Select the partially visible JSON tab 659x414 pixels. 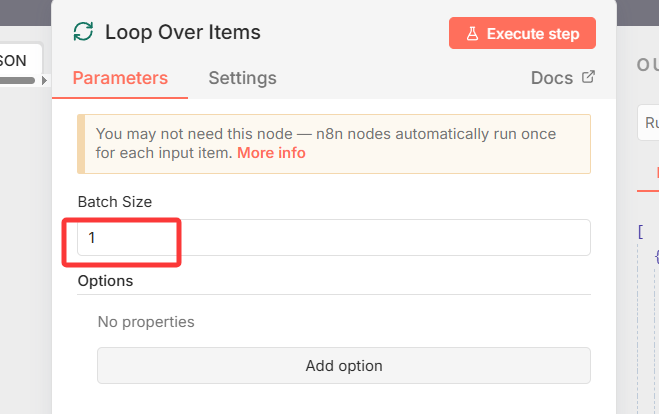pos(14,60)
